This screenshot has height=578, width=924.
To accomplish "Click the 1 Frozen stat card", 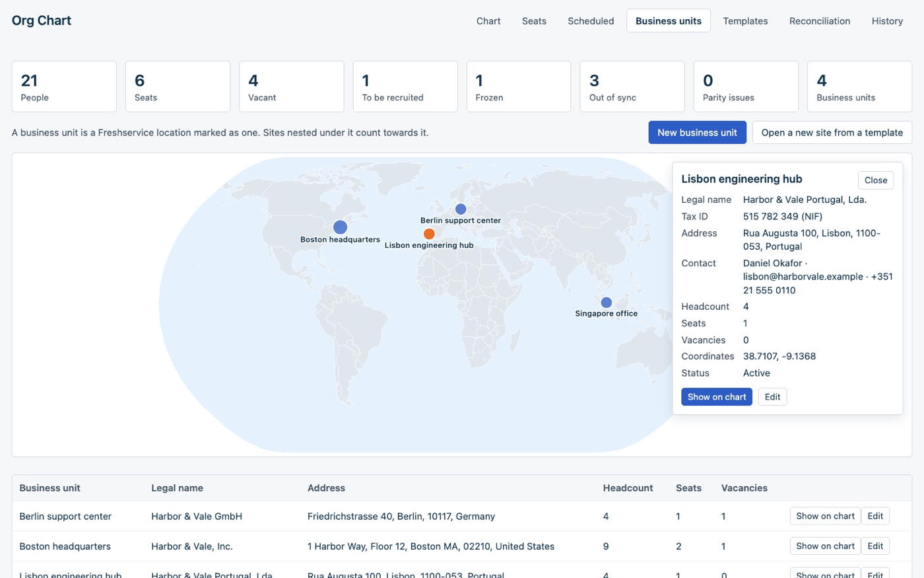I will (x=519, y=87).
